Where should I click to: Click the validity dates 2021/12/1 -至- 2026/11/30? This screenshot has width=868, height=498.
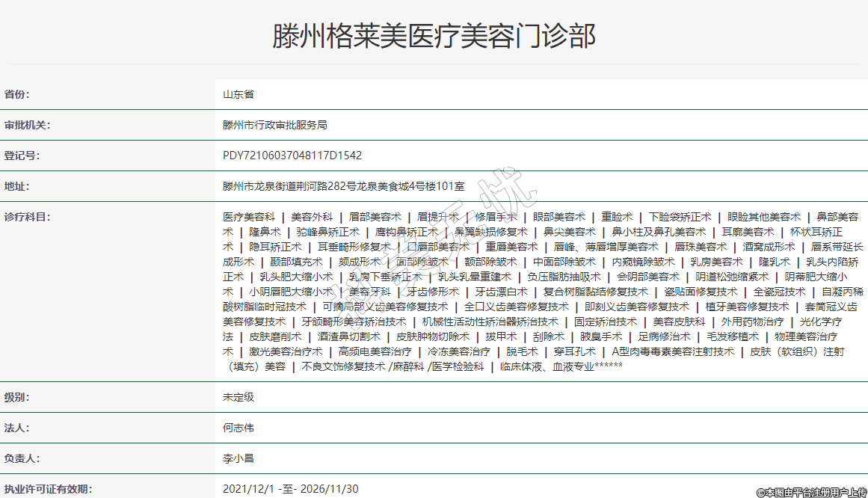point(291,489)
